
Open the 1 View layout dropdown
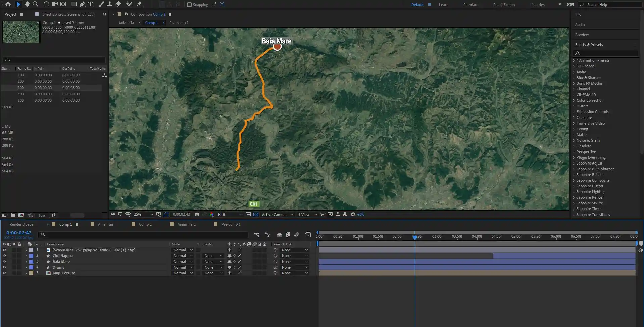click(307, 214)
